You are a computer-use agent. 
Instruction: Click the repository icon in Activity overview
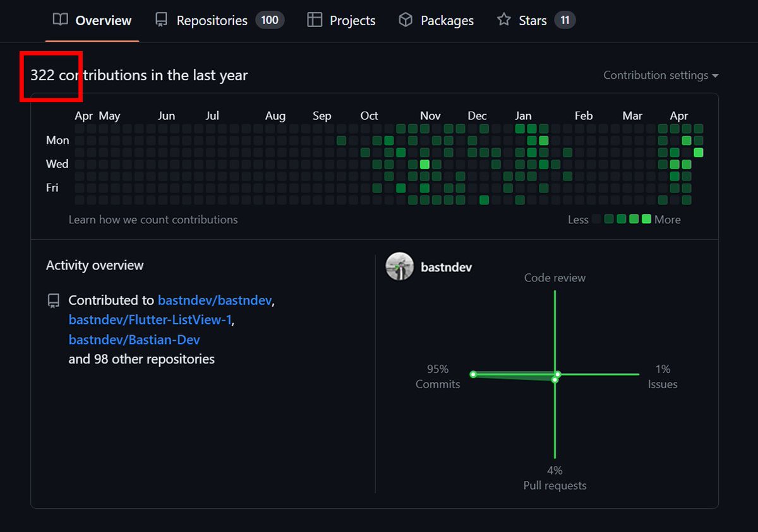54,300
